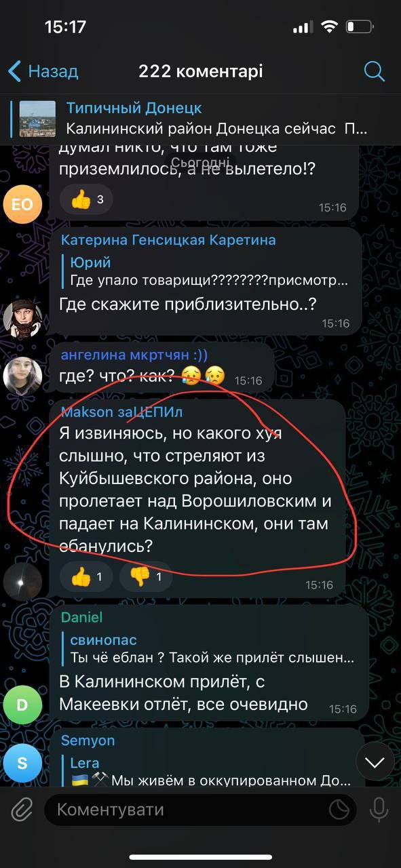The image size is (401, 868).
Task: Open ангелина мкртчян's avatar photo
Action: [x=22, y=375]
